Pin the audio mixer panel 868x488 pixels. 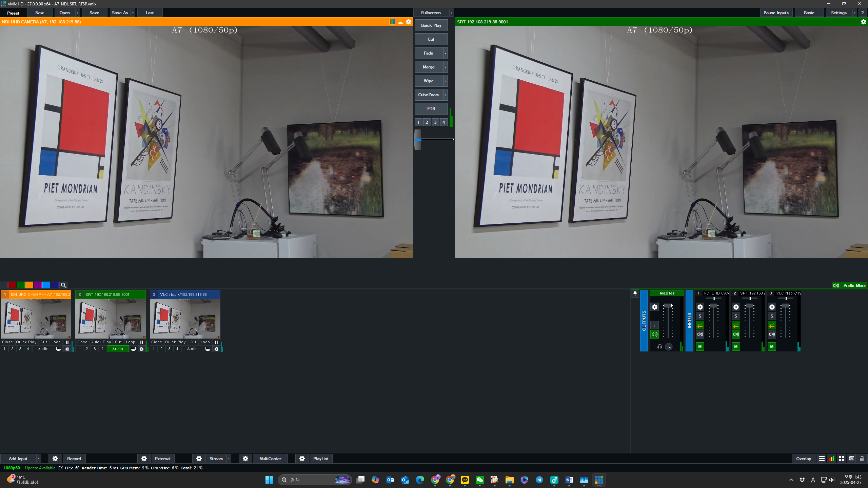coord(635,293)
